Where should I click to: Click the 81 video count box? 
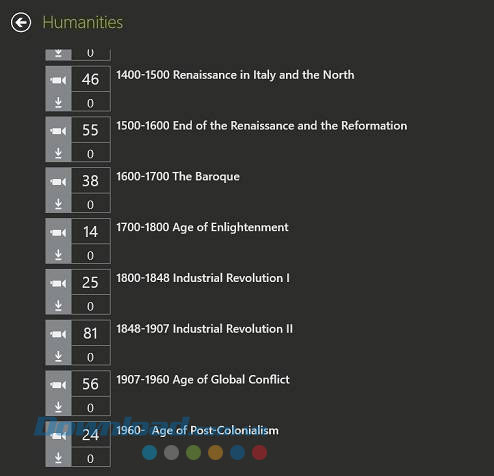[91, 333]
